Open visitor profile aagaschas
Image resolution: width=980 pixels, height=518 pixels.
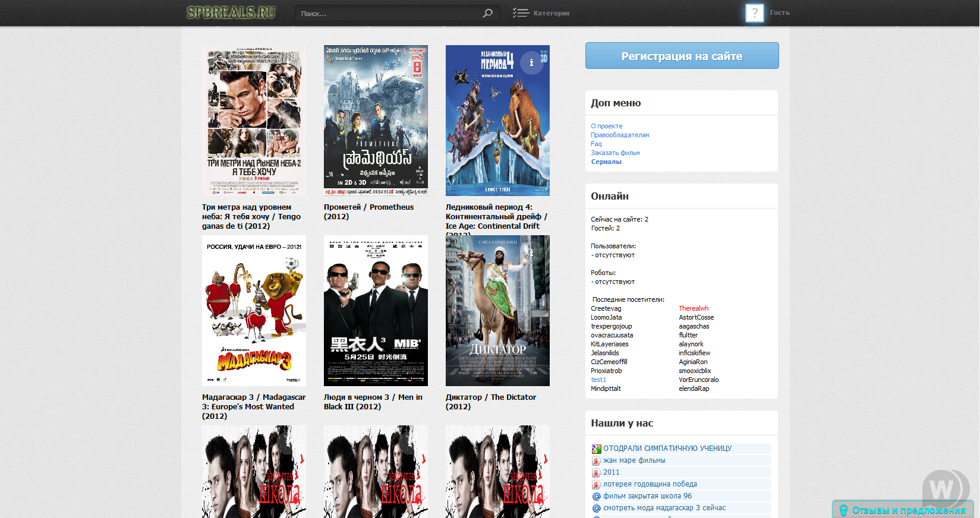click(694, 326)
